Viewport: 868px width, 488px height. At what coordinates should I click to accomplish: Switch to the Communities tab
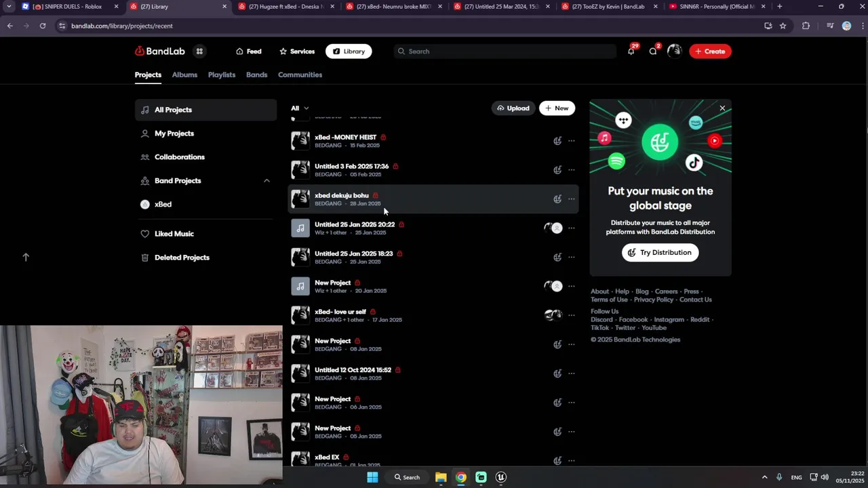coord(300,75)
